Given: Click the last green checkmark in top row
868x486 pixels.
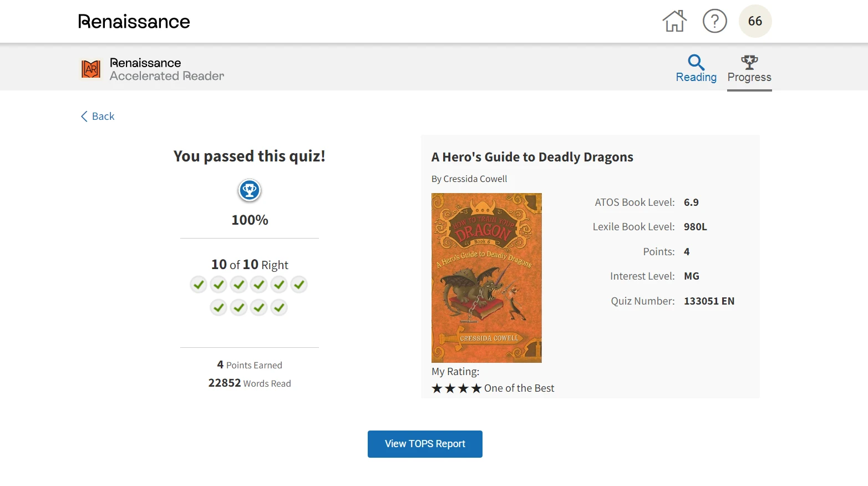Looking at the screenshot, I should [x=299, y=285].
